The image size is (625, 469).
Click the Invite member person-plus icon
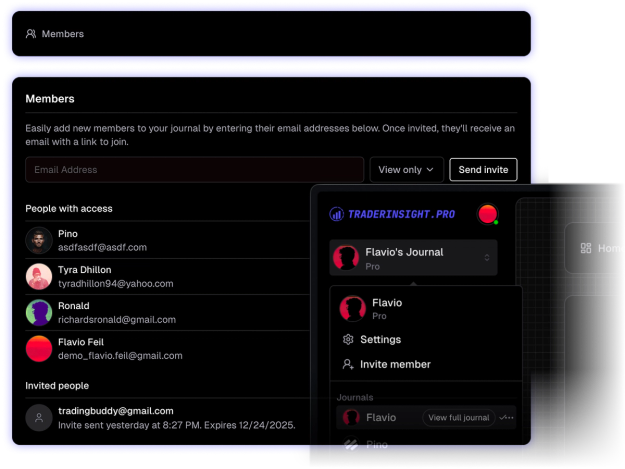tap(348, 364)
